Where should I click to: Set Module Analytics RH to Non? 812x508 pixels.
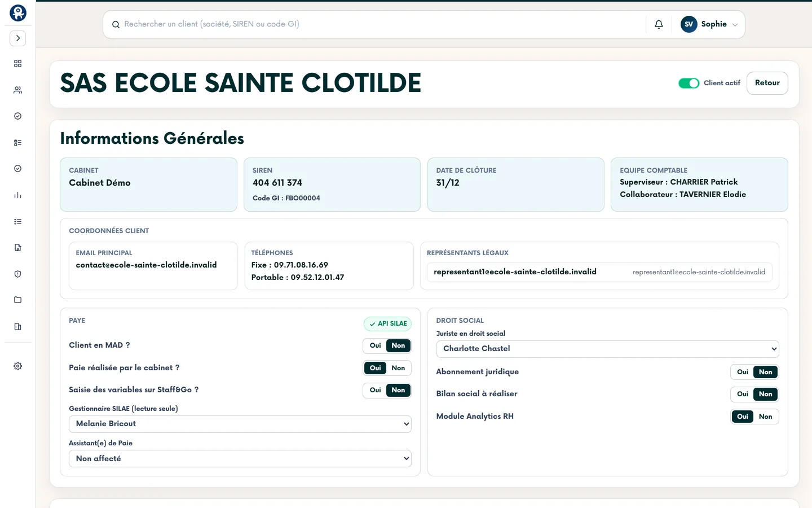[766, 417]
